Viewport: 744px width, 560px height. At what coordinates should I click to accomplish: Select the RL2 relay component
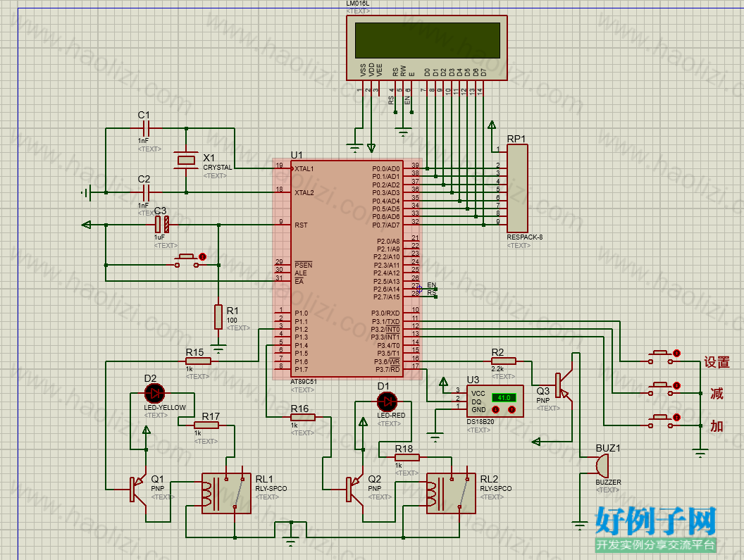tap(451, 493)
